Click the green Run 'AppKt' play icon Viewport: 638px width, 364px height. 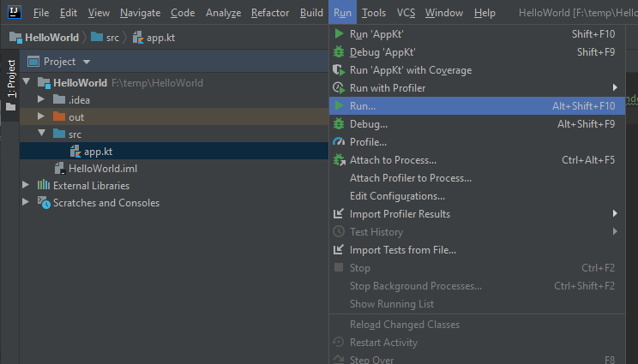(339, 34)
